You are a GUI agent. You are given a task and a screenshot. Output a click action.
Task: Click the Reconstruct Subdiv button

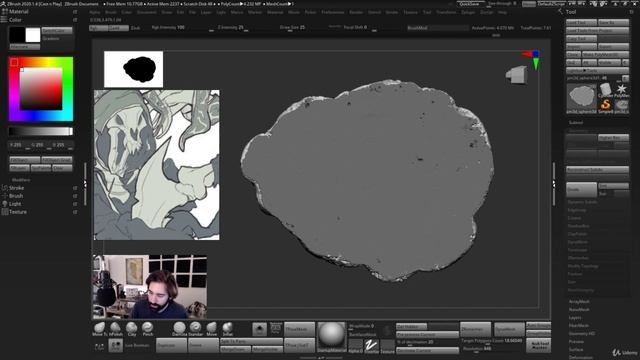[x=598, y=169]
